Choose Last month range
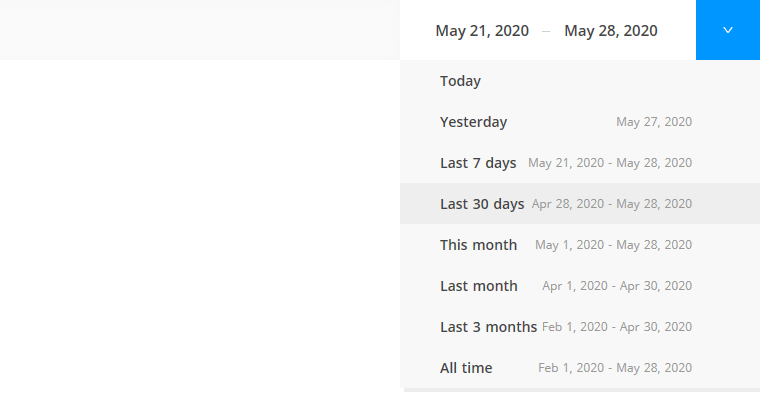This screenshot has width=760, height=399. (580, 286)
